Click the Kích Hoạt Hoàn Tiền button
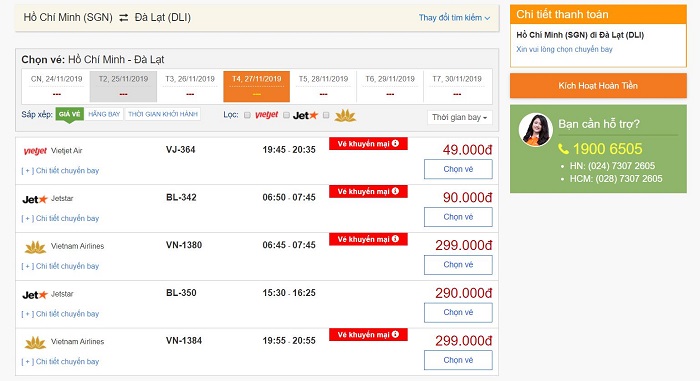This screenshot has height=381, width=700. (x=598, y=86)
